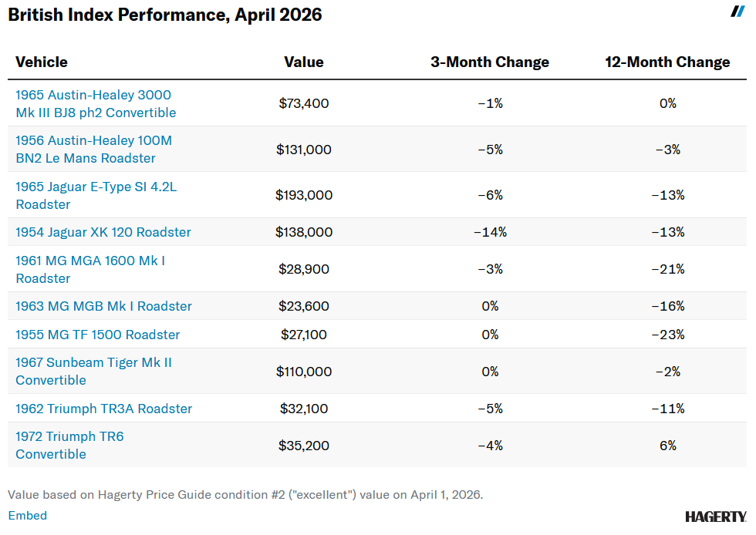The width and height of the screenshot is (756, 535).
Task: Click the 6% twelve-month change cell
Action: (667, 445)
